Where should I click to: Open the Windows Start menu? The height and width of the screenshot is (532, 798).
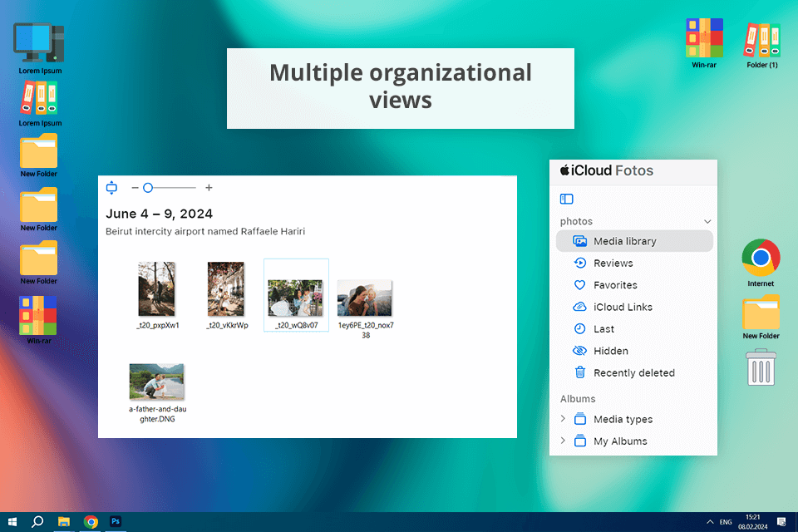[x=12, y=521]
